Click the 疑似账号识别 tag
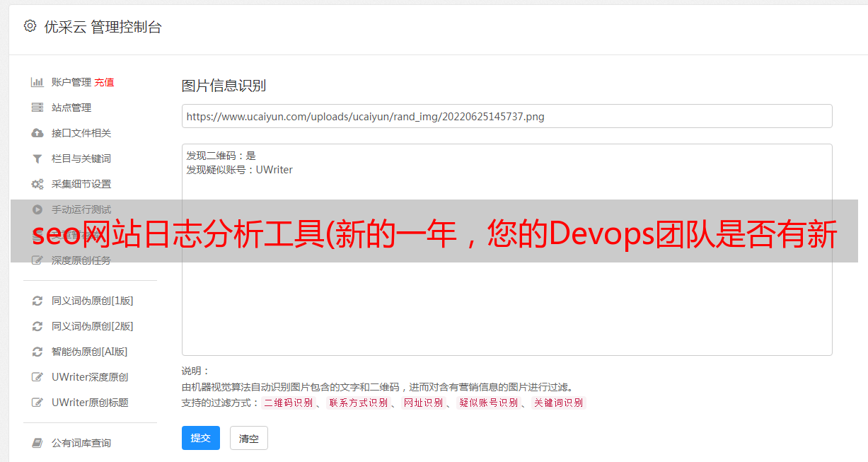Screen dimensions: 868x462 click(x=488, y=403)
